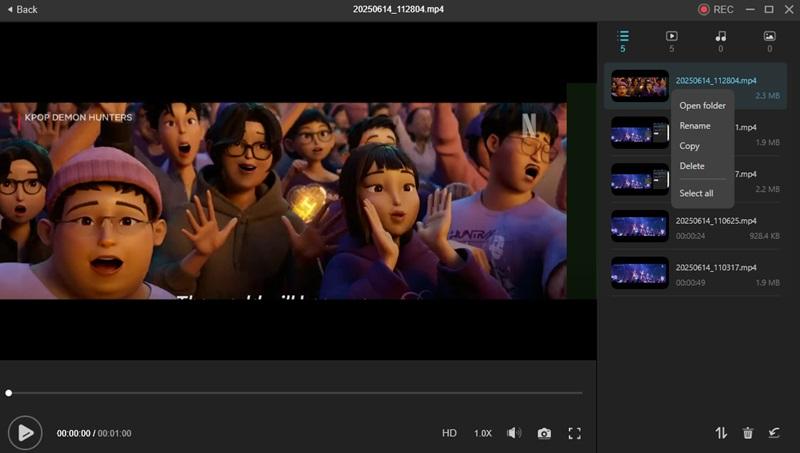The image size is (800, 453).
Task: Select Rename in the context menu
Action: (x=695, y=126)
